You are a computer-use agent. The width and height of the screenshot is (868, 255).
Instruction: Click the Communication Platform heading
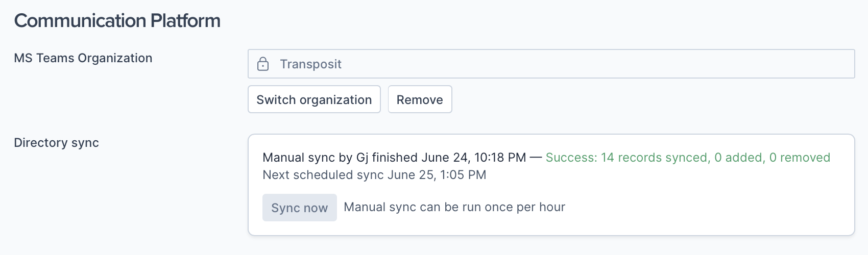(x=117, y=21)
